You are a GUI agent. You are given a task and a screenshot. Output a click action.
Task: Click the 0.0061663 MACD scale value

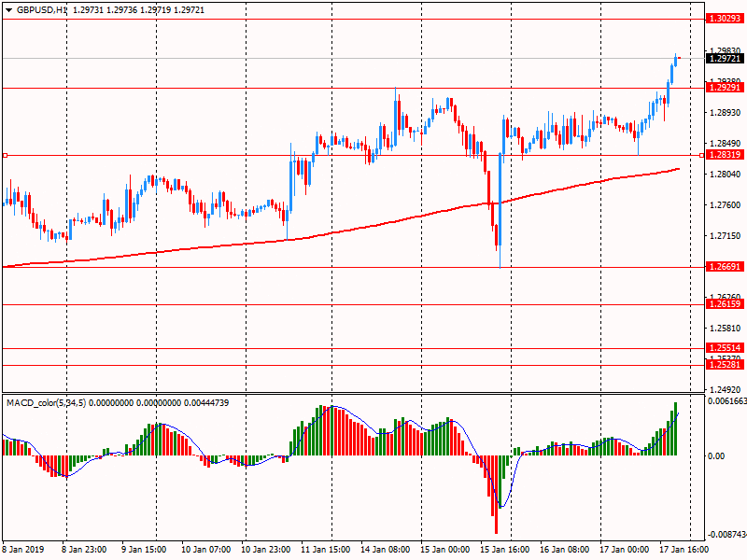point(726,401)
